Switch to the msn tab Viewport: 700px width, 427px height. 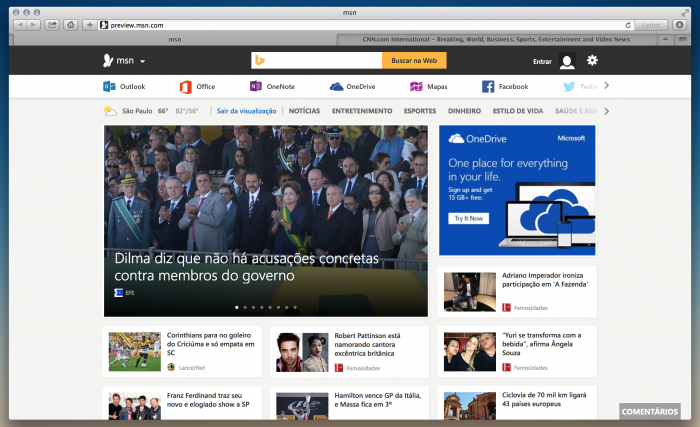pos(175,39)
